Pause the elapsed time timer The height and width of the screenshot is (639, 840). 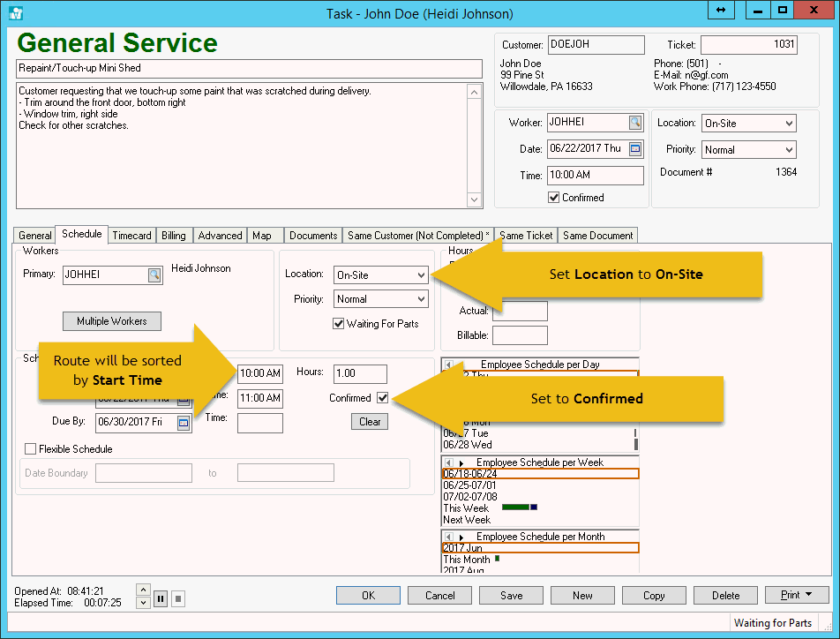(161, 598)
